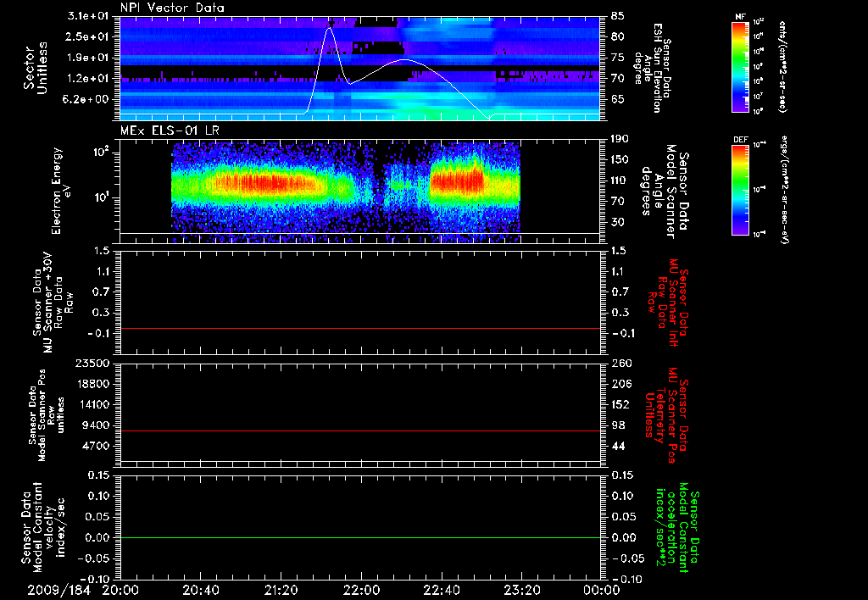This screenshot has width=868, height=600.
Task: Click the red 'MU Scanner Int Raw Data' axis title
Action: coord(668,303)
